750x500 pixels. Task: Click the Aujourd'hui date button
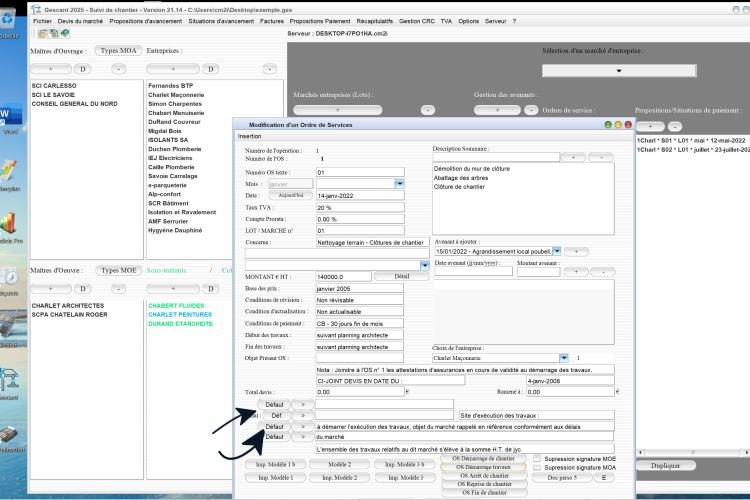pos(290,195)
